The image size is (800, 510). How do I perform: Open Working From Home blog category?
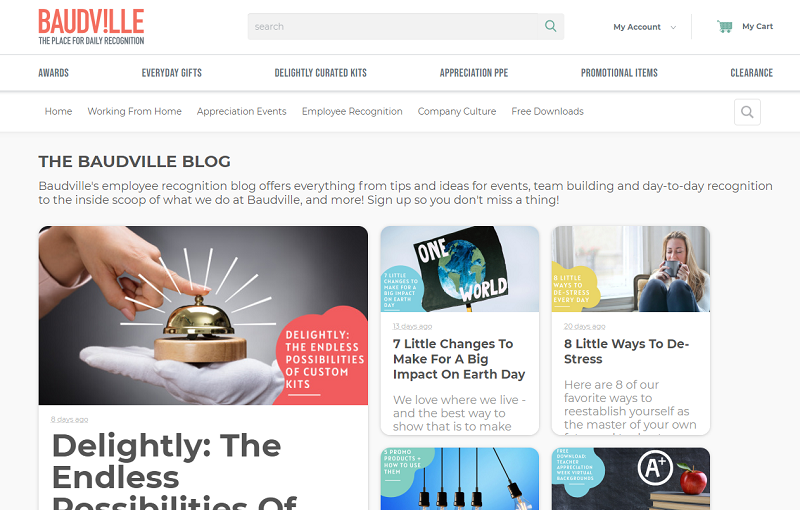134,111
